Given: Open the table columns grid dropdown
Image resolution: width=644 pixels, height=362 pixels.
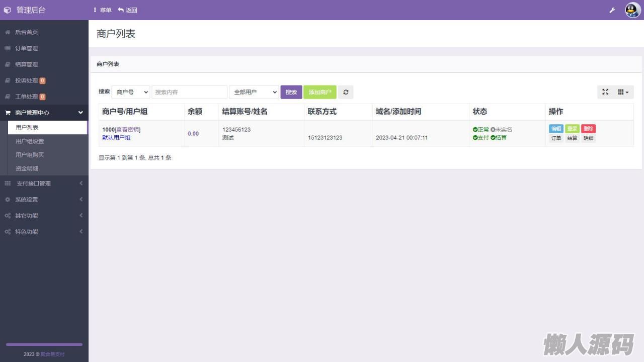Looking at the screenshot, I should point(623,92).
